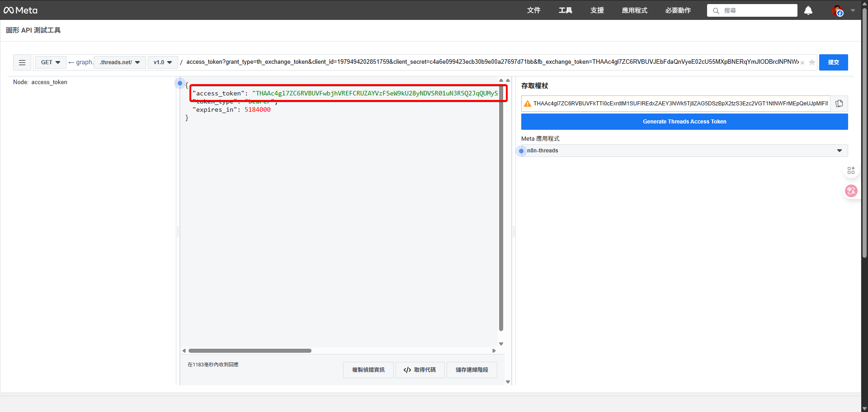The width and height of the screenshot is (868, 412).
Task: Click the screenshot extension floating icon
Action: pyautogui.click(x=851, y=170)
